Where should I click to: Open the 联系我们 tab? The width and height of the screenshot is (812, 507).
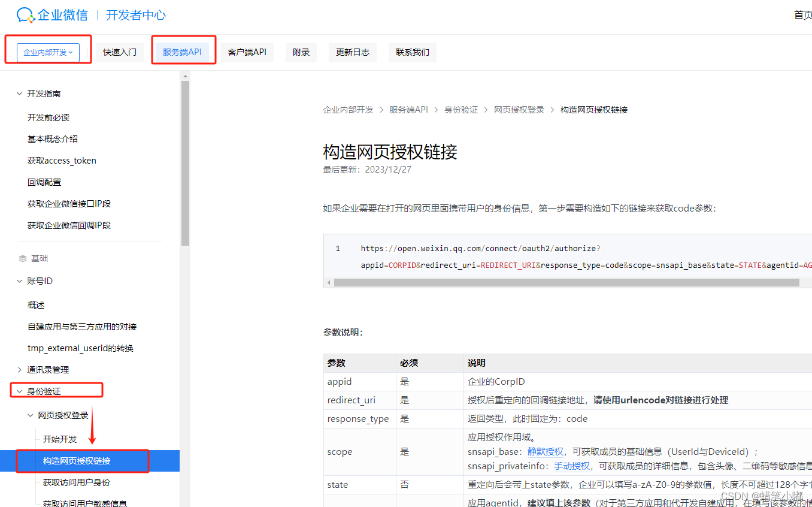[413, 53]
